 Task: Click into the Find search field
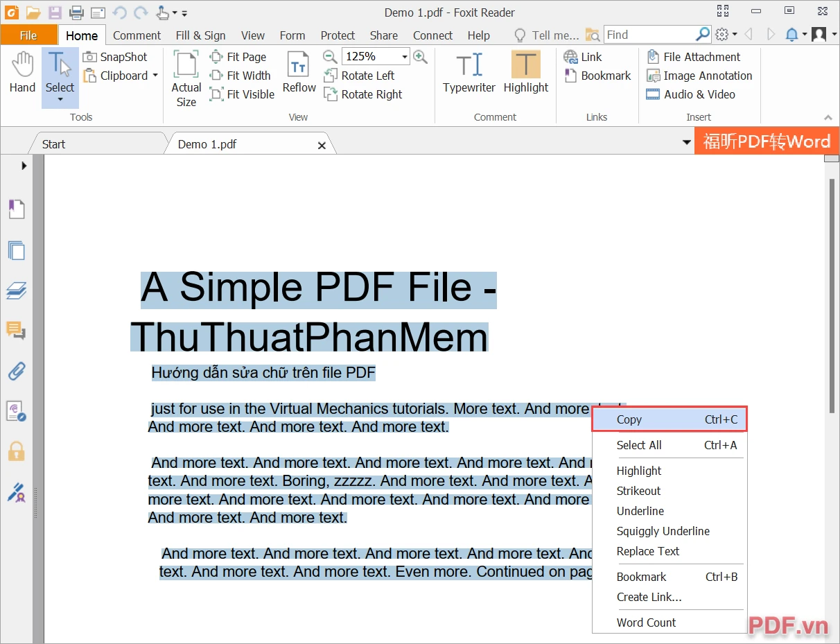(649, 34)
